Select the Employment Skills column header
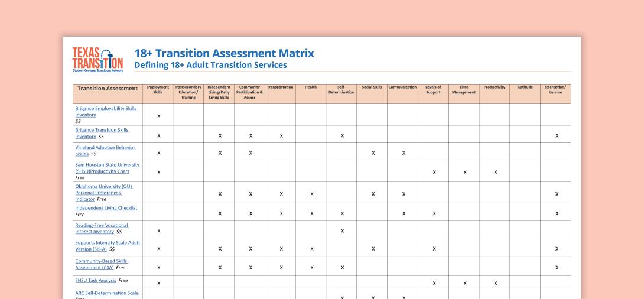This screenshot has width=644, height=299. coord(158,90)
